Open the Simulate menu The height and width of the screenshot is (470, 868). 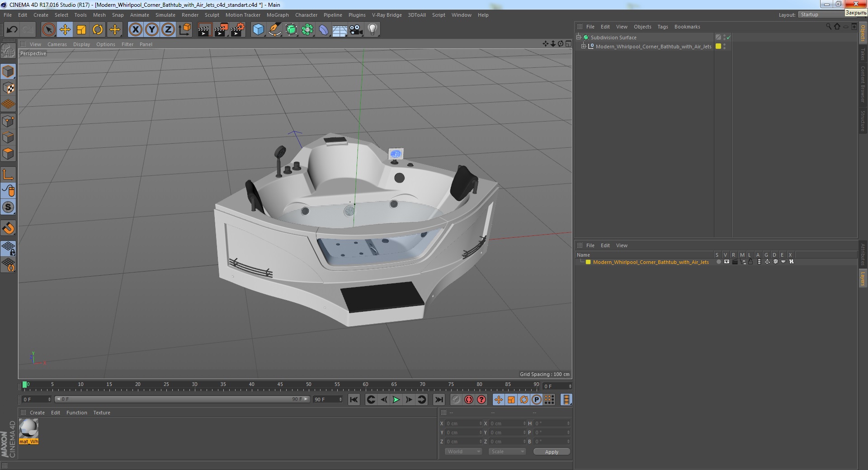coord(165,15)
